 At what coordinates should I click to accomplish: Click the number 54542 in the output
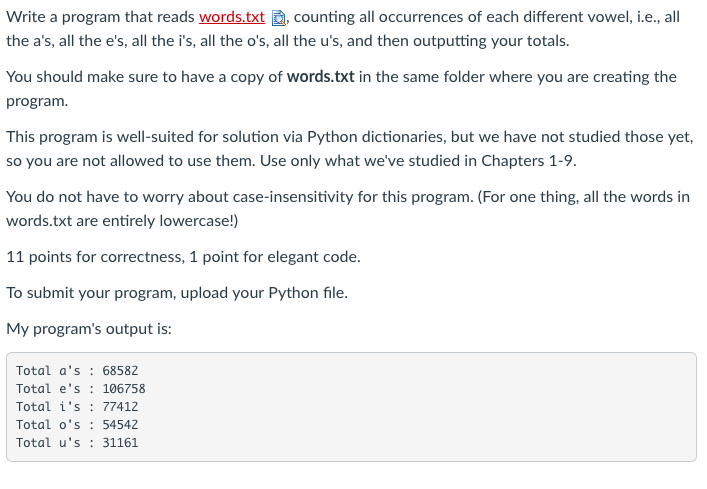(x=120, y=425)
